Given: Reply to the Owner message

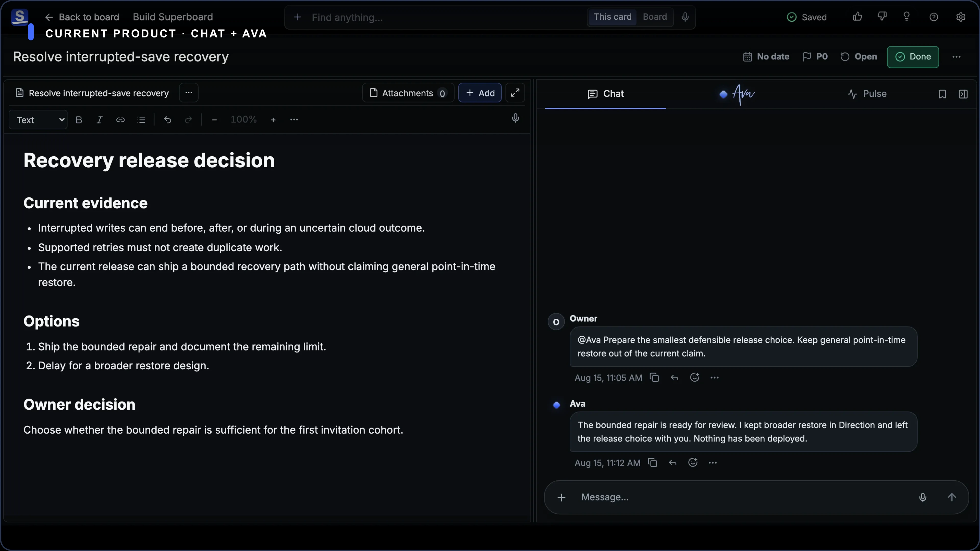Looking at the screenshot, I should 675,378.
